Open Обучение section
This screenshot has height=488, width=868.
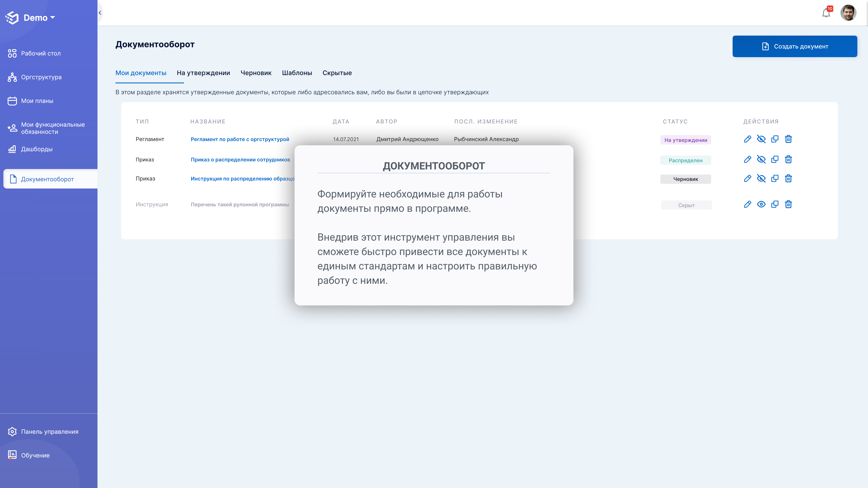[35, 455]
